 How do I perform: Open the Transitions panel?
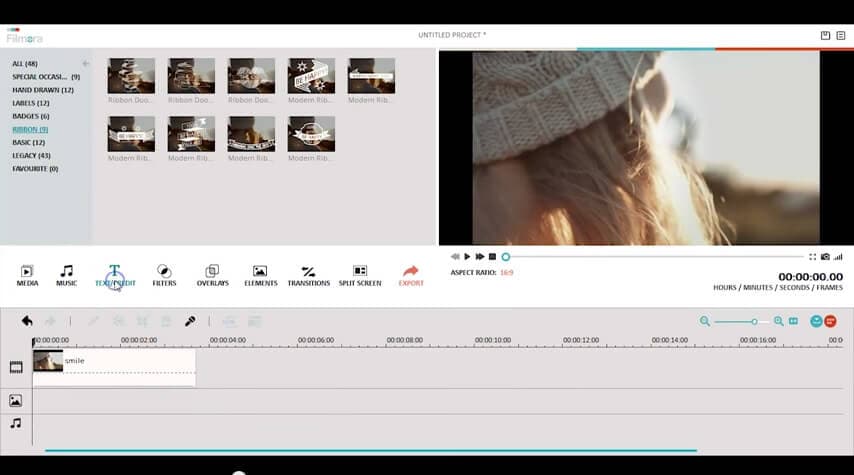click(308, 275)
